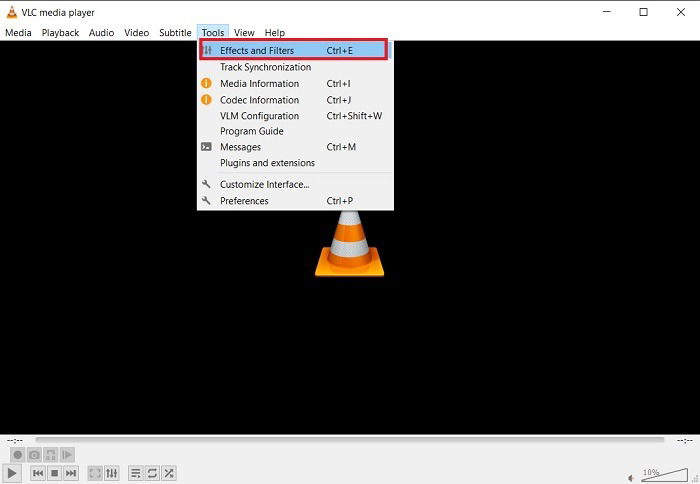Viewport: 700px width, 484px height.
Task: Click the playback seek bar
Action: click(350, 440)
